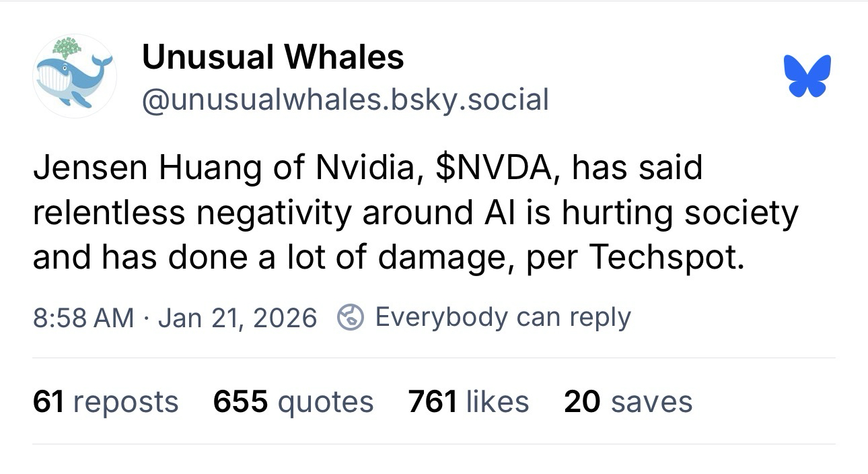Open the @unusualwhales.bsky.social handle
Screen dimensions: 868x474
tap(345, 100)
